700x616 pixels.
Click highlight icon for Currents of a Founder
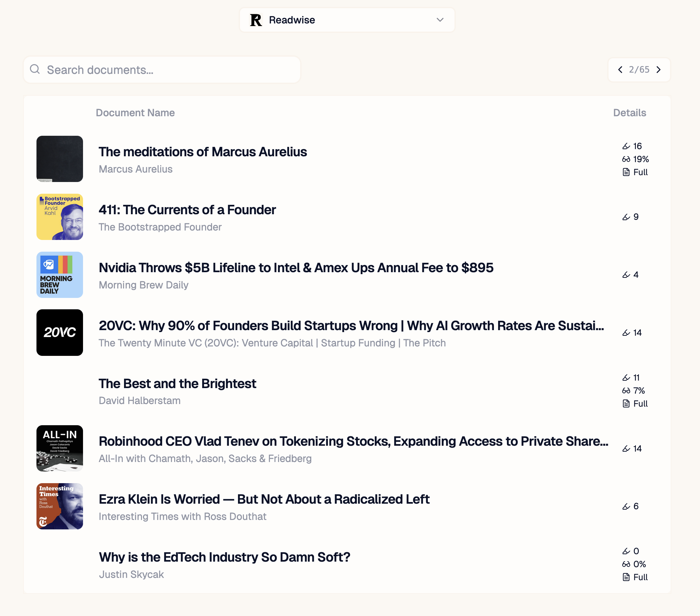click(626, 217)
